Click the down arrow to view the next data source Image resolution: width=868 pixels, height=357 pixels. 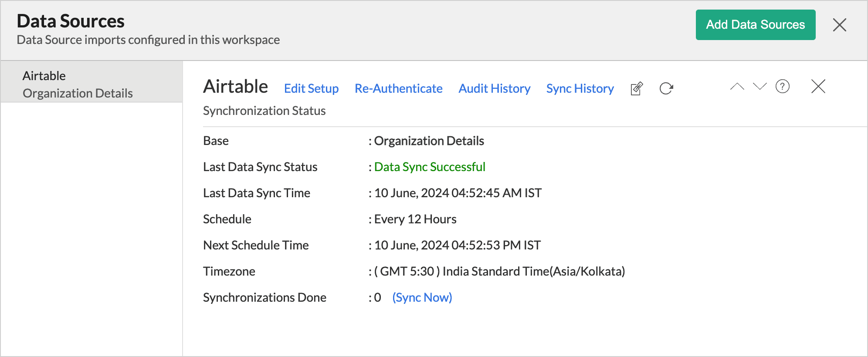coord(759,86)
